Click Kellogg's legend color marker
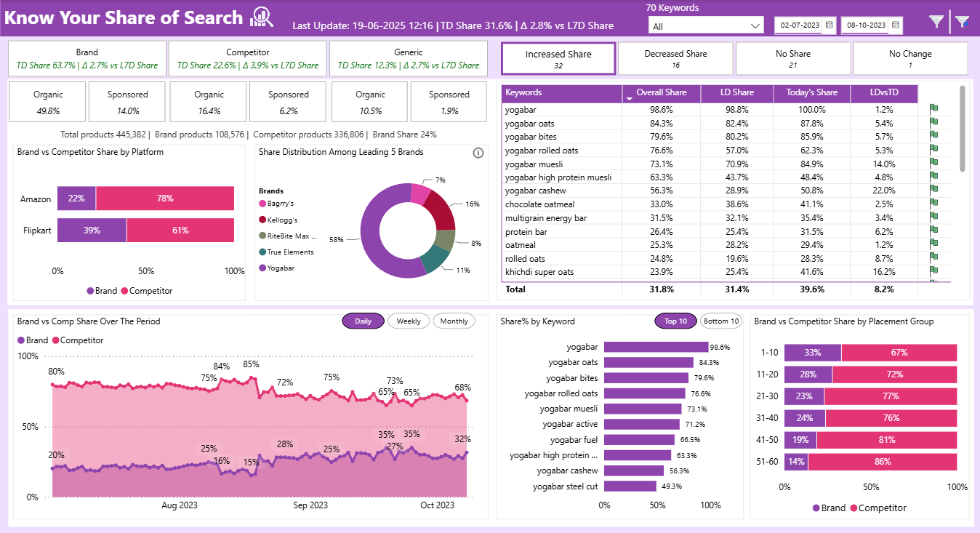980x533 pixels. coord(262,220)
